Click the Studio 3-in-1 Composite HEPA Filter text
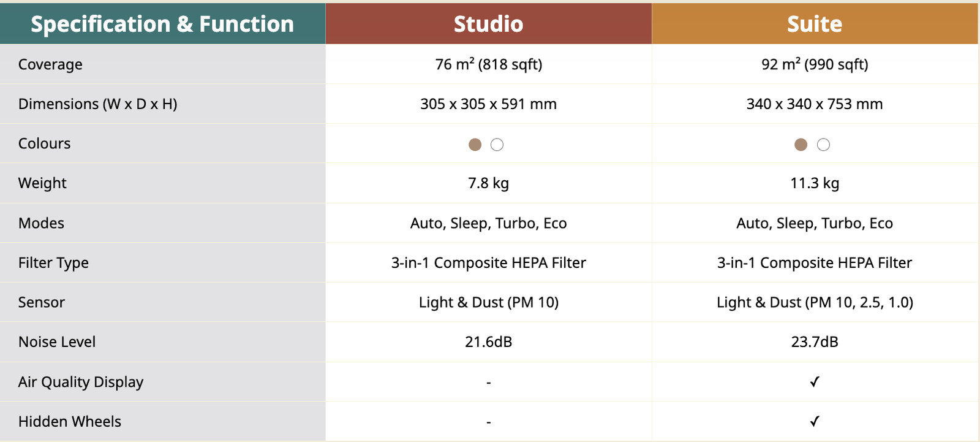Screen dimensions: 980x442 click(x=488, y=262)
